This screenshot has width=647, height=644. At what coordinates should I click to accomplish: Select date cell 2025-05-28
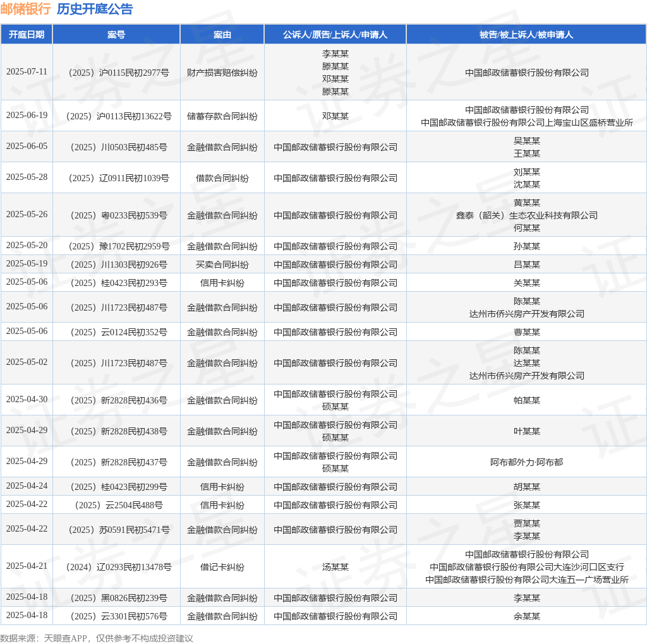(x=27, y=177)
